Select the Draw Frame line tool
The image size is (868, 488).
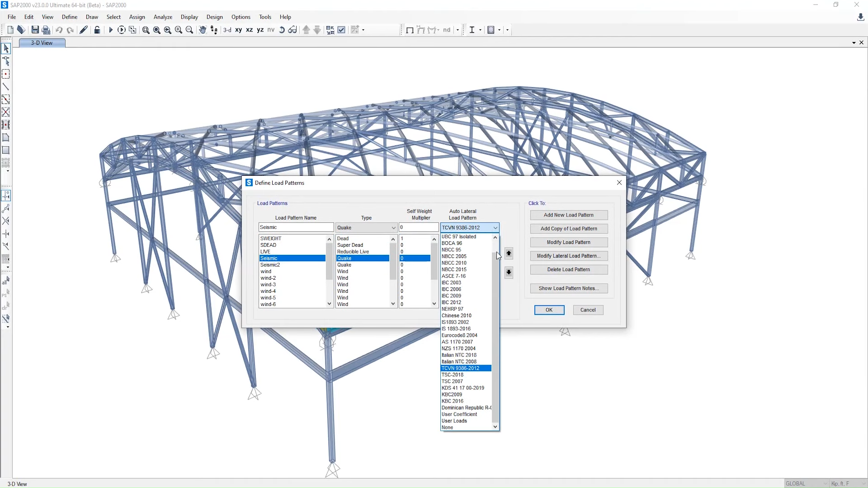[6, 86]
